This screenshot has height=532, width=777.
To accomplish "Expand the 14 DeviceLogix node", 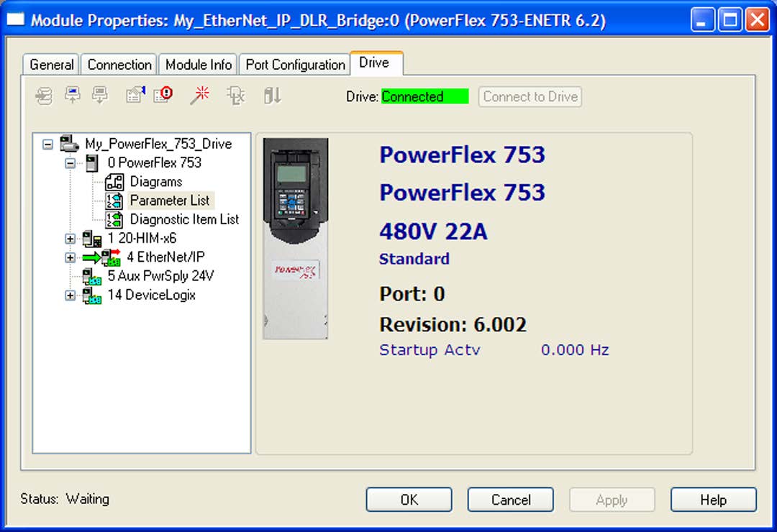I will click(x=71, y=295).
